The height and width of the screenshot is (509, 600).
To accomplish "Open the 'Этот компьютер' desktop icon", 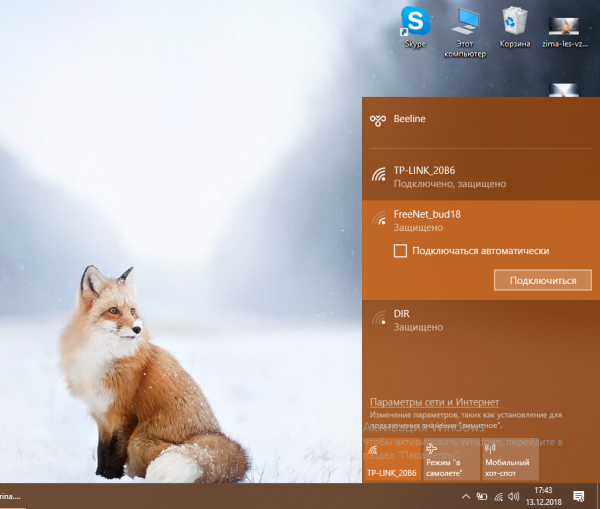I will [x=464, y=27].
